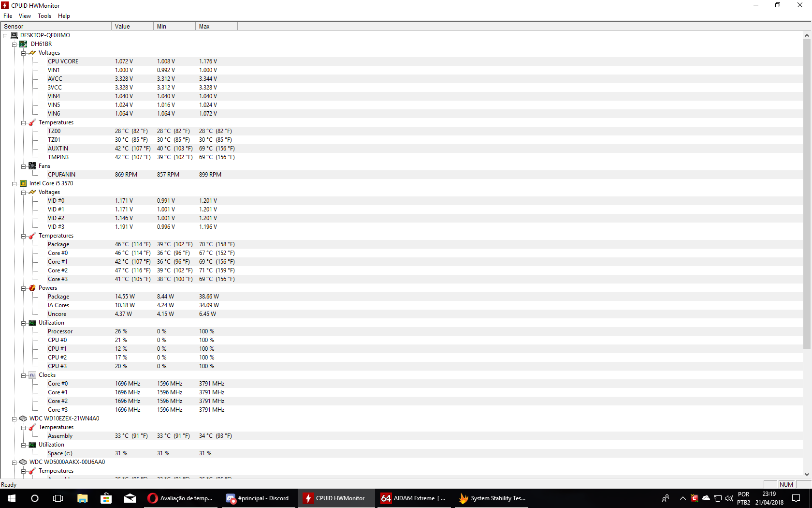Image resolution: width=812 pixels, height=508 pixels.
Task: Click the vertical scrollbar thumb
Action: 807,194
